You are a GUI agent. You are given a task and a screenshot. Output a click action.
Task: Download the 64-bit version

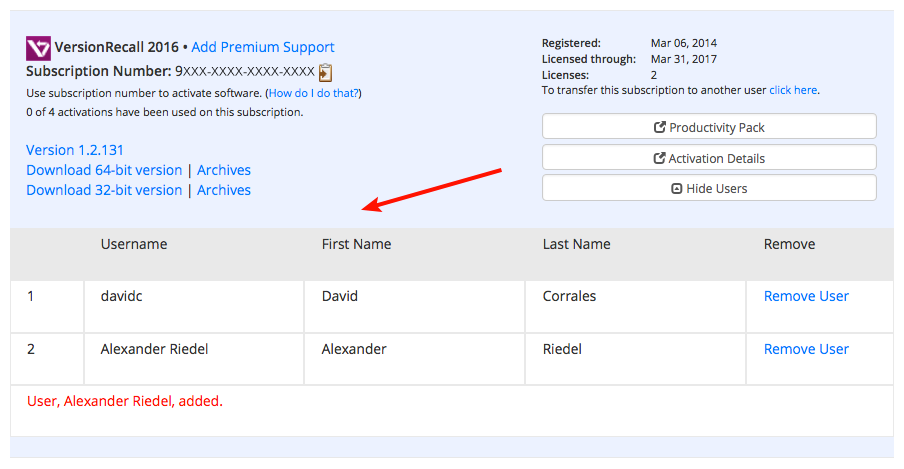tap(104, 170)
